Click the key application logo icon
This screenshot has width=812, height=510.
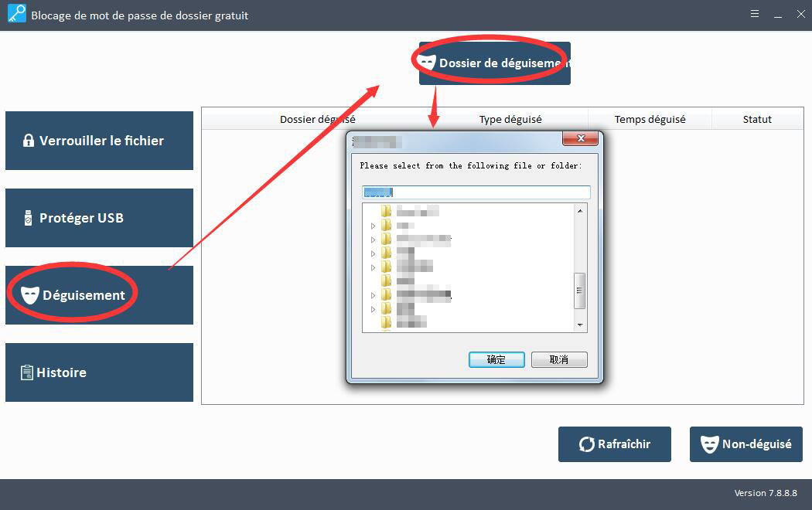[x=15, y=15]
